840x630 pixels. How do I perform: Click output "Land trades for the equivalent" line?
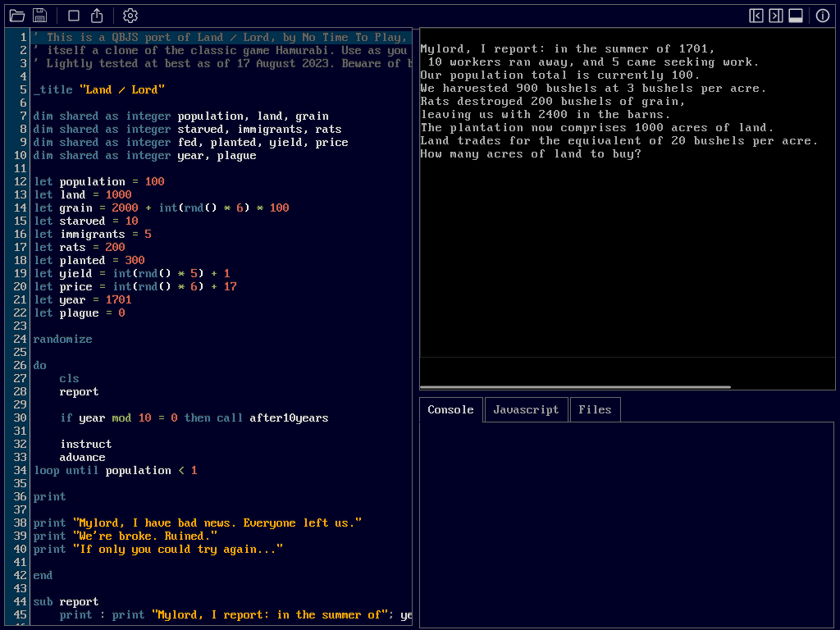(619, 140)
